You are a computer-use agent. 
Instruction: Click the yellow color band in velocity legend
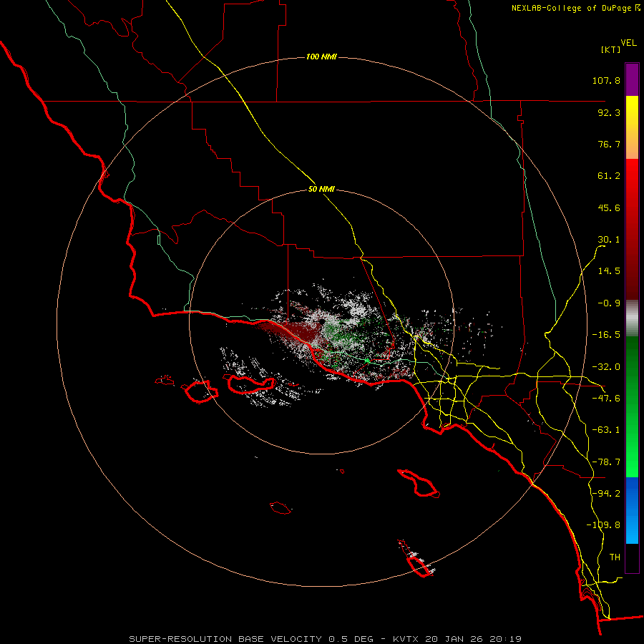click(x=632, y=127)
